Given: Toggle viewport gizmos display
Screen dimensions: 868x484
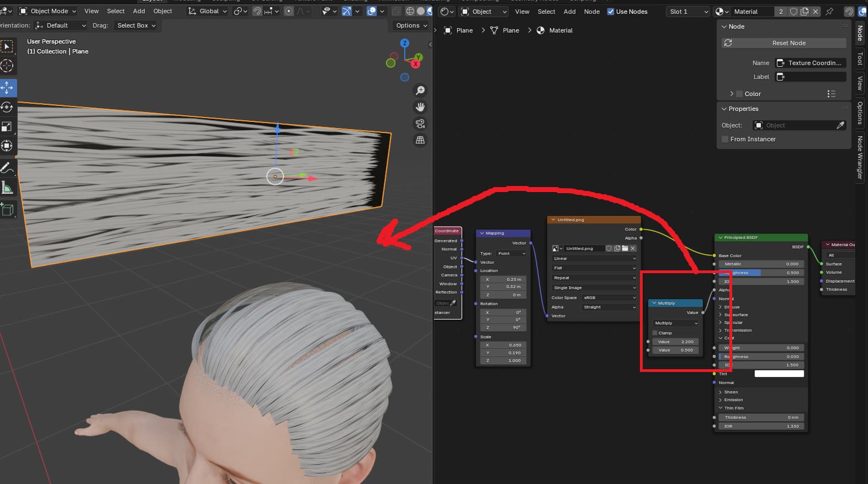Looking at the screenshot, I should point(346,11).
